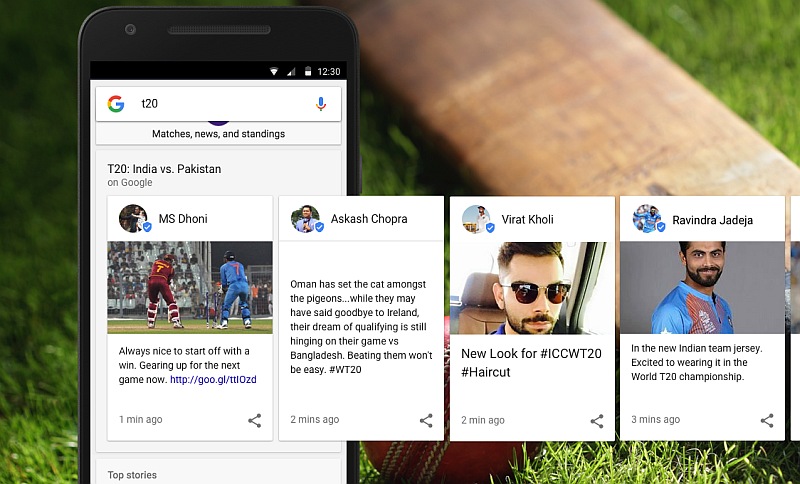The image size is (800, 484).
Task: Open MS Dhoni cricket match photo
Action: 190,287
